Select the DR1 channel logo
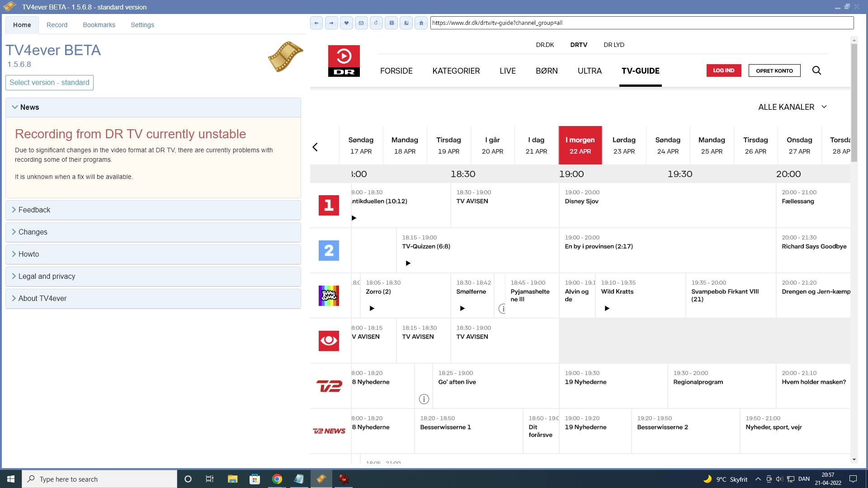This screenshot has height=488, width=868. 329,205
